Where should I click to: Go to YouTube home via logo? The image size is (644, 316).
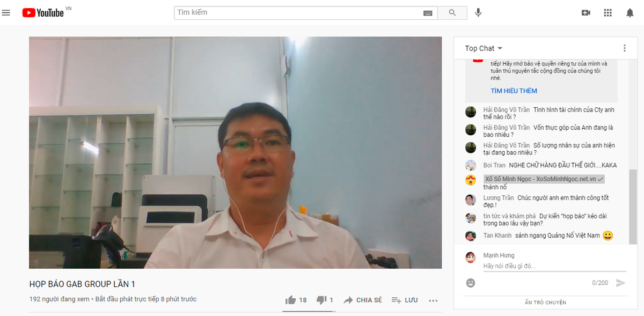coord(43,12)
